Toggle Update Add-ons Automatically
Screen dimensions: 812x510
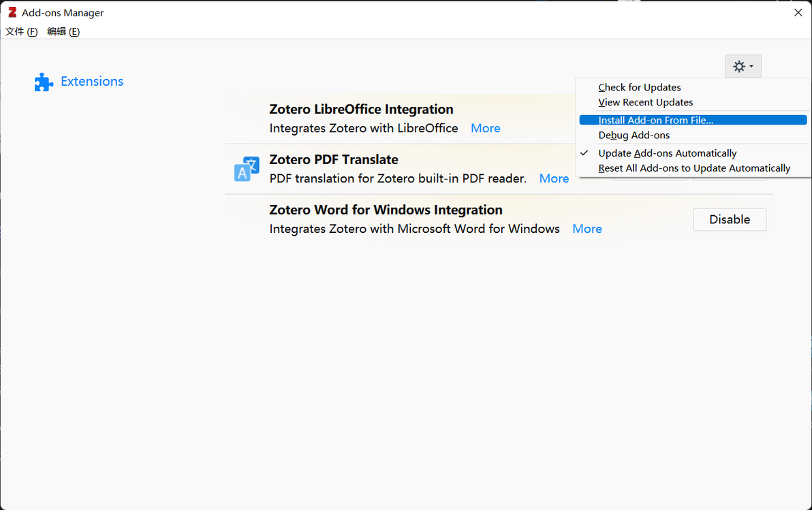667,153
